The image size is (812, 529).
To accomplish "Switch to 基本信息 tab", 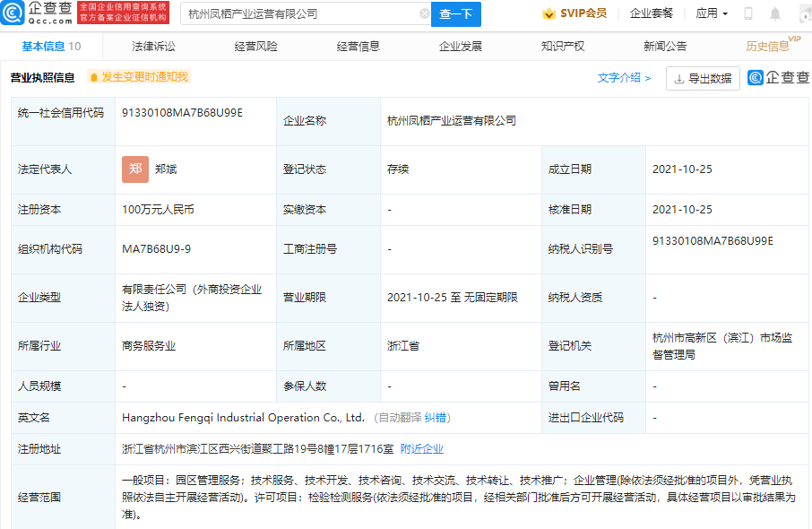I will point(51,46).
